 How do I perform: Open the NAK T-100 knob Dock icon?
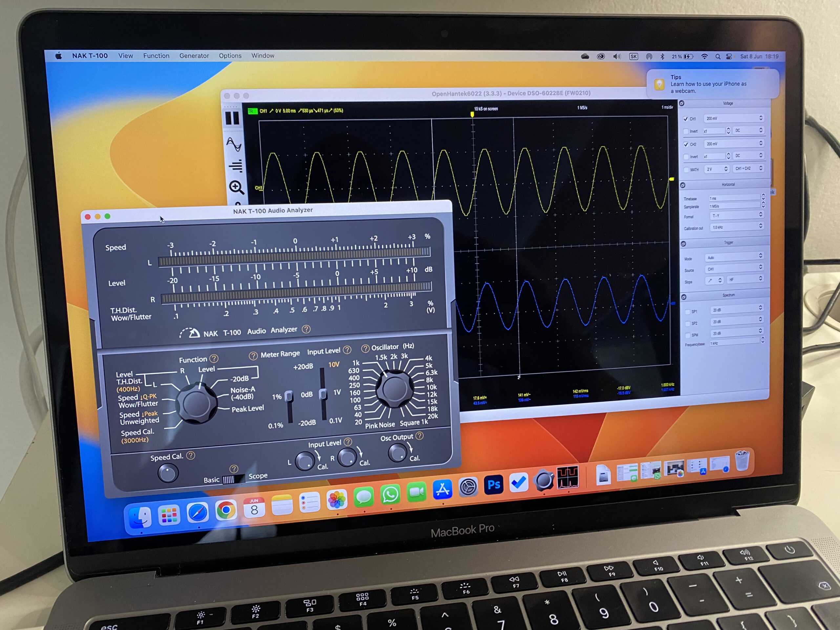543,480
